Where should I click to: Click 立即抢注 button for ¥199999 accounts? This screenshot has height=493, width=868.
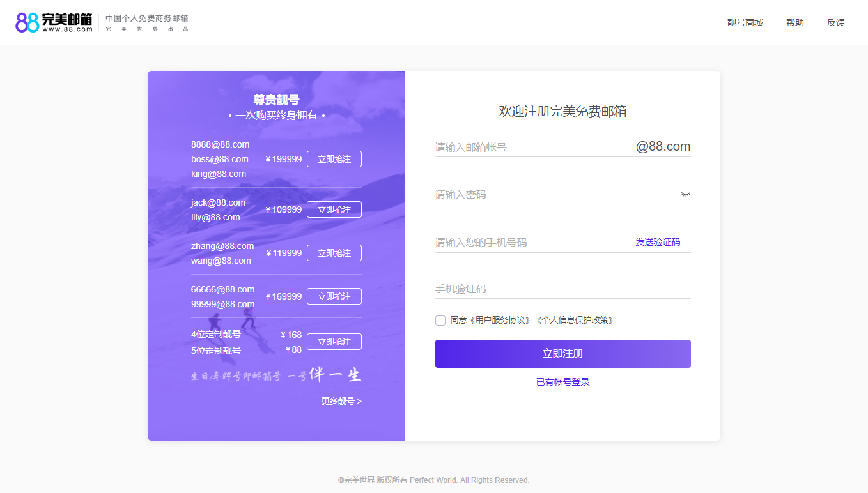click(334, 159)
